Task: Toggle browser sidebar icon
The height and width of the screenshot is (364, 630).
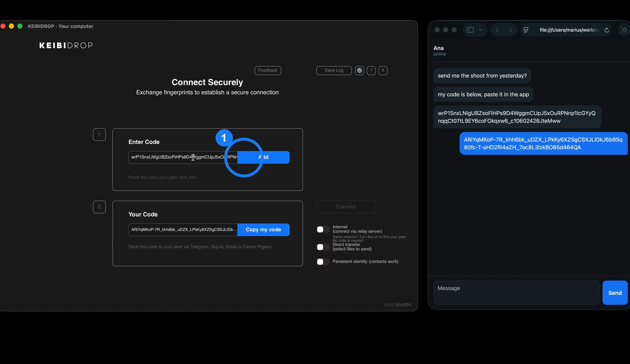Action: pos(470,30)
